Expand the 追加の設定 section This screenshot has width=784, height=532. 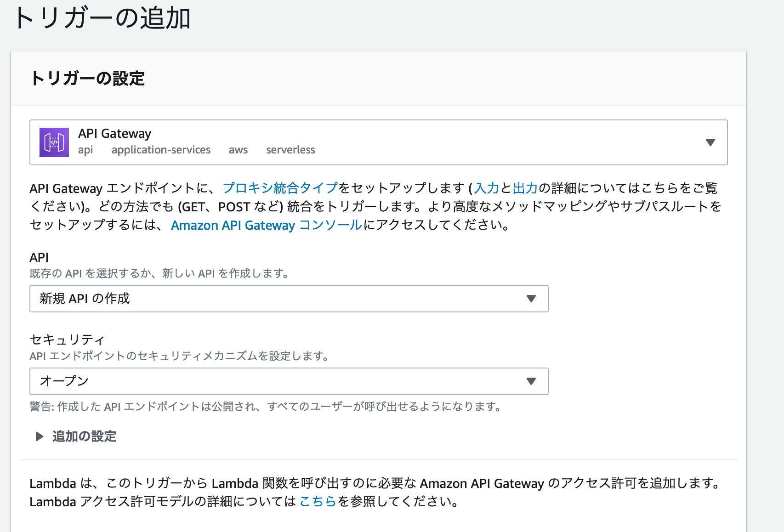tap(76, 436)
